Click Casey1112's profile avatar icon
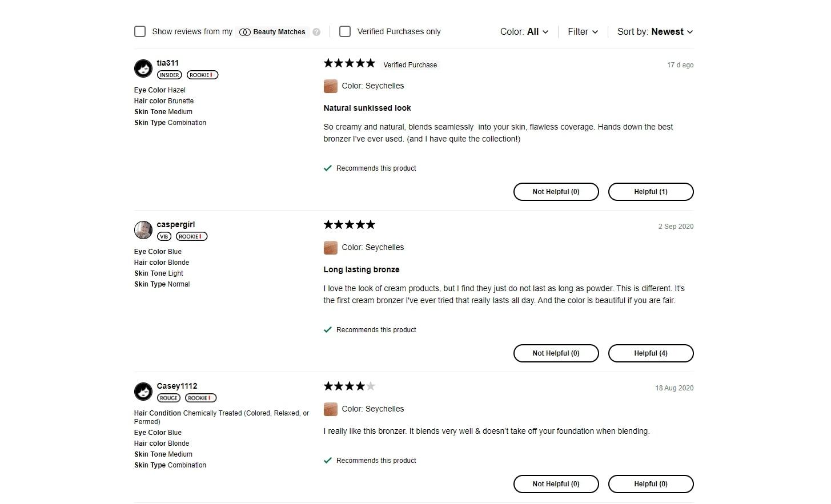The height and width of the screenshot is (504, 831). point(143,392)
